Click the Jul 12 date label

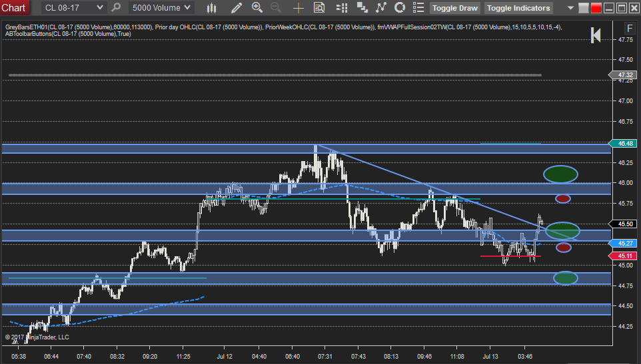225,356
